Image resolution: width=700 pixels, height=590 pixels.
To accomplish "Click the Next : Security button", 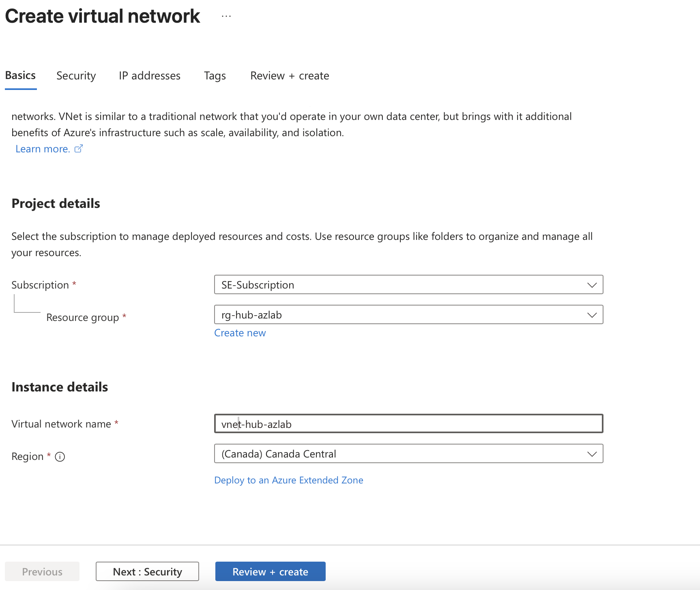I will pos(147,571).
